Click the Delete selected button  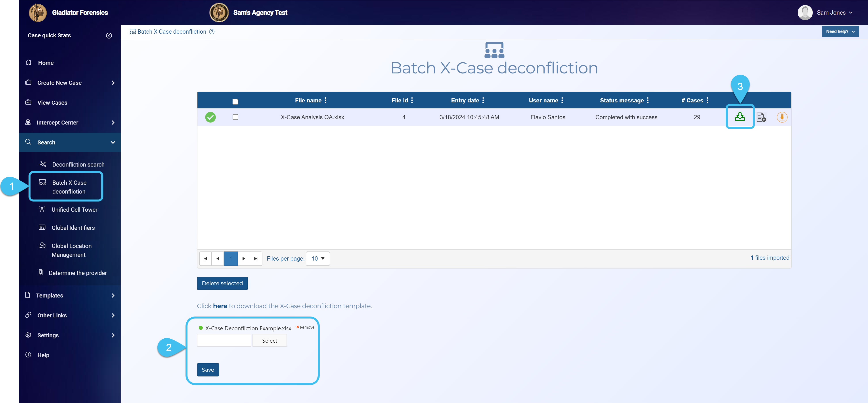pyautogui.click(x=222, y=283)
